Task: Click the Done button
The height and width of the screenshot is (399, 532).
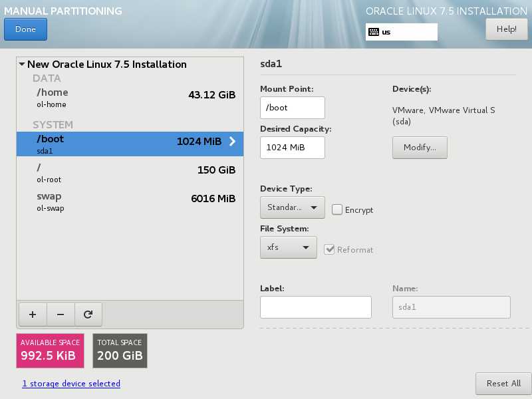Action: [25, 29]
